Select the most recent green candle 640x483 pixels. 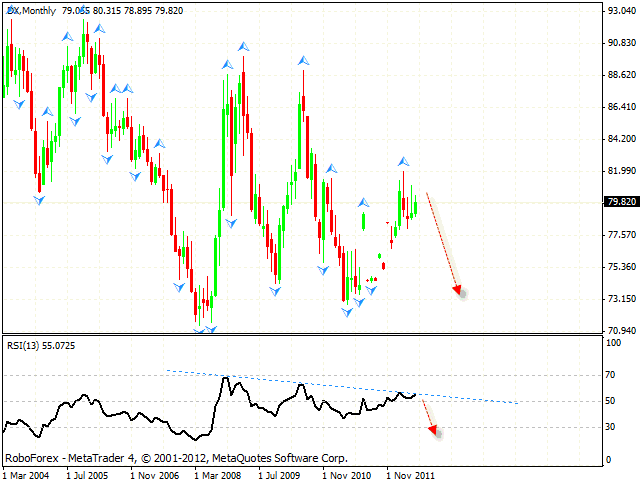415,207
